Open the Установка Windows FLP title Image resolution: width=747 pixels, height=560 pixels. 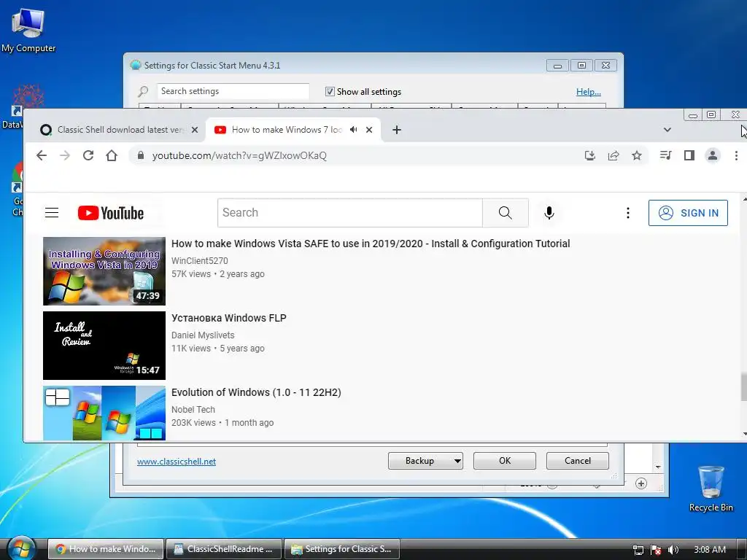(x=228, y=318)
